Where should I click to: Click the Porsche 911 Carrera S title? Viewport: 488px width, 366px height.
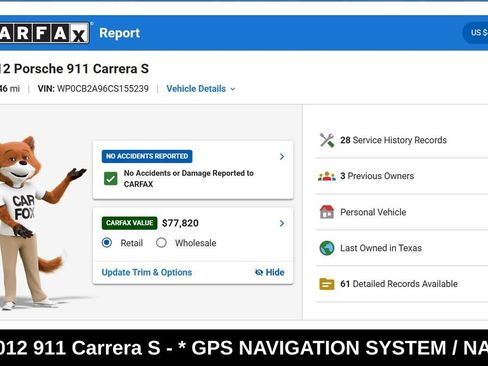[74, 69]
